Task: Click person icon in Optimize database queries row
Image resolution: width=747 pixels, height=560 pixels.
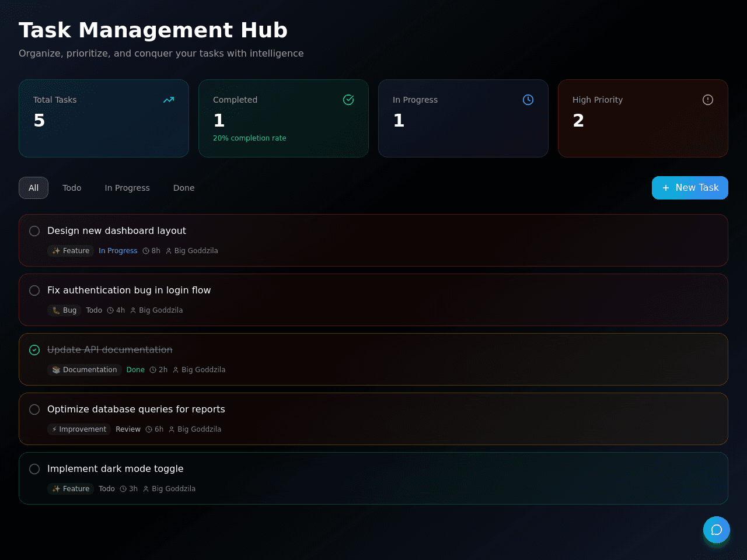Action: pyautogui.click(x=172, y=429)
